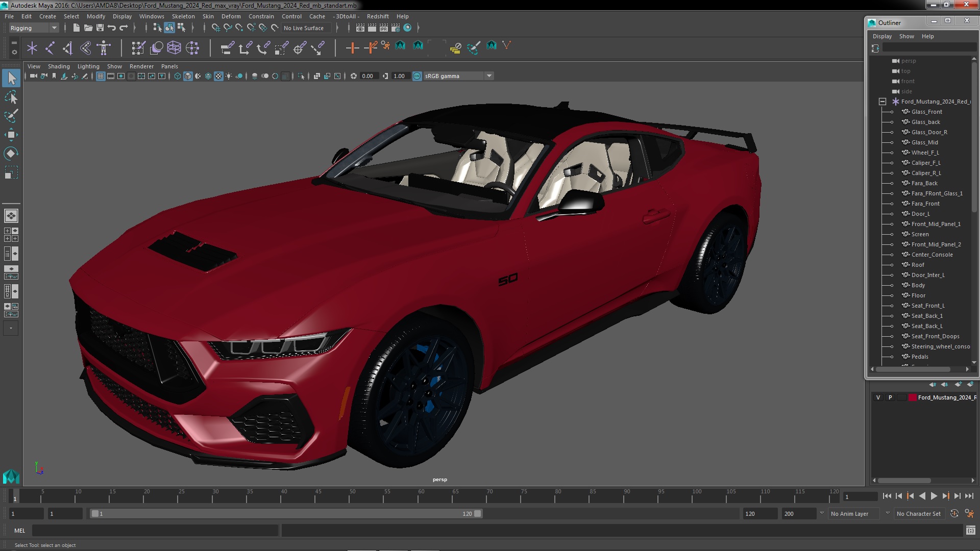Screen dimensions: 980x551
Task: Toggle color management ON button
Action: point(417,76)
